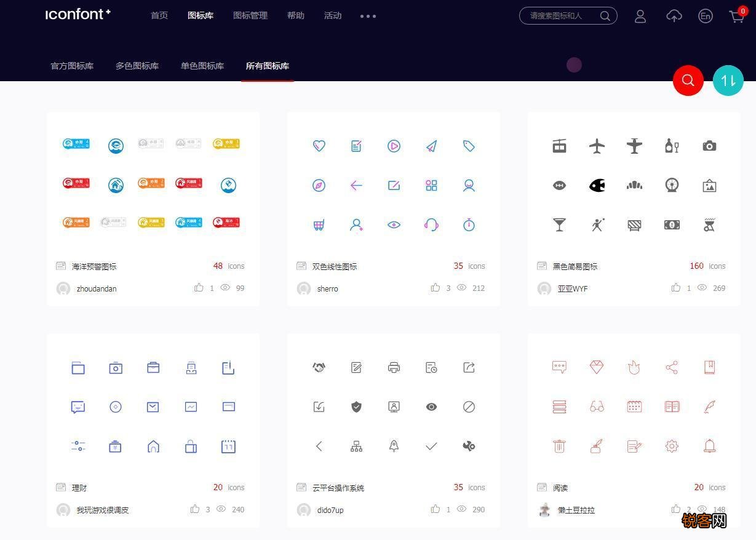The image size is (756, 540).
Task: Switch to 官方图标库 tab
Action: pos(72,66)
